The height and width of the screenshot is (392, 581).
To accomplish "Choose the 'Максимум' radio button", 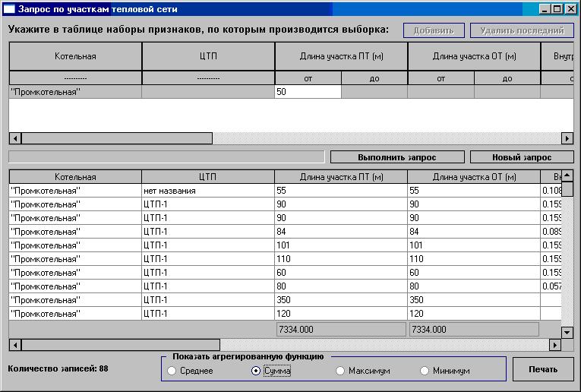I will [x=341, y=371].
